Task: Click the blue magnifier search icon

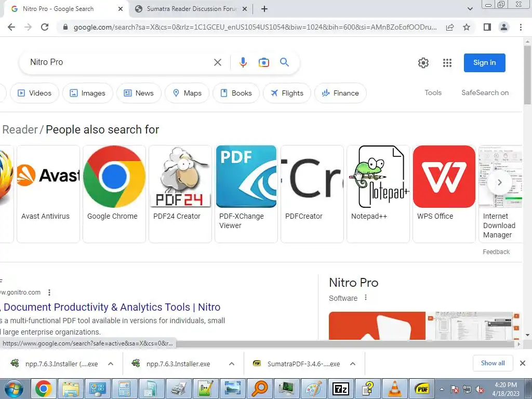Action: [x=284, y=62]
